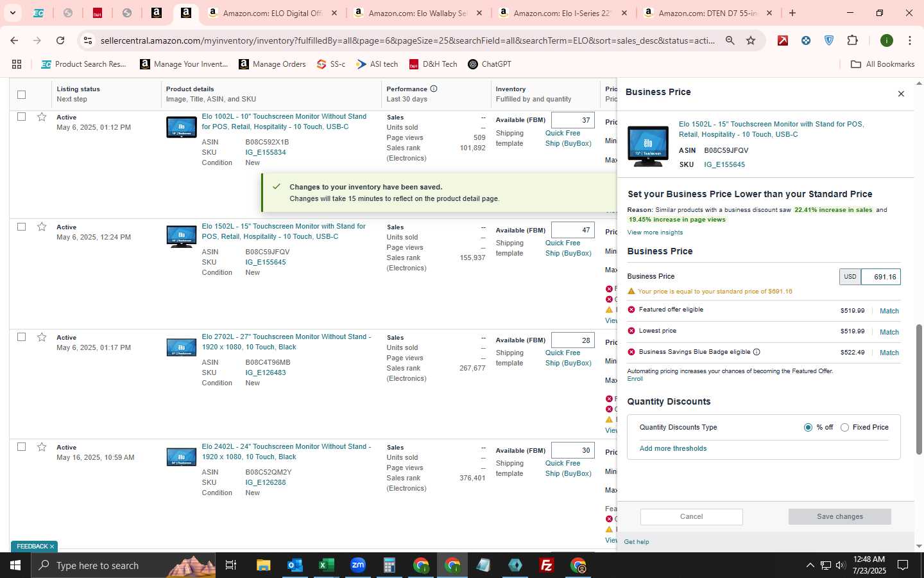This screenshot has height=578, width=924.
Task: Check the box for Elo 2402L row
Action: click(21, 447)
